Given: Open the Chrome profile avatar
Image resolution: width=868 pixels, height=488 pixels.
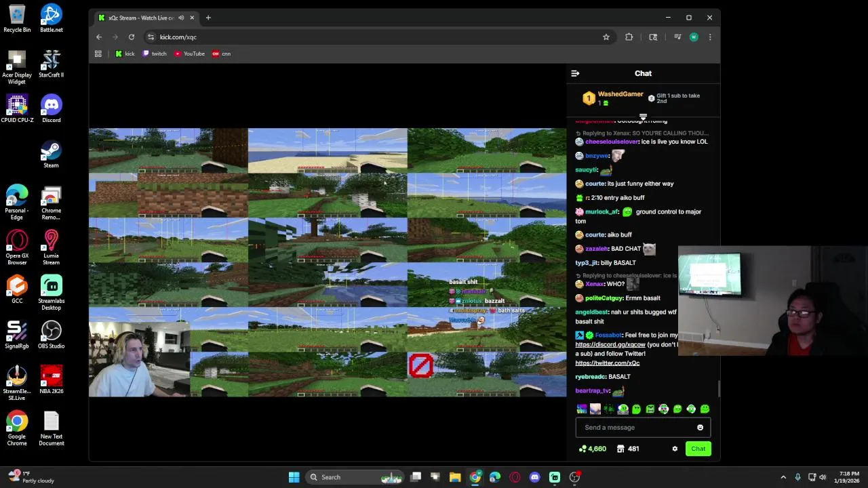Looking at the screenshot, I should click(694, 37).
